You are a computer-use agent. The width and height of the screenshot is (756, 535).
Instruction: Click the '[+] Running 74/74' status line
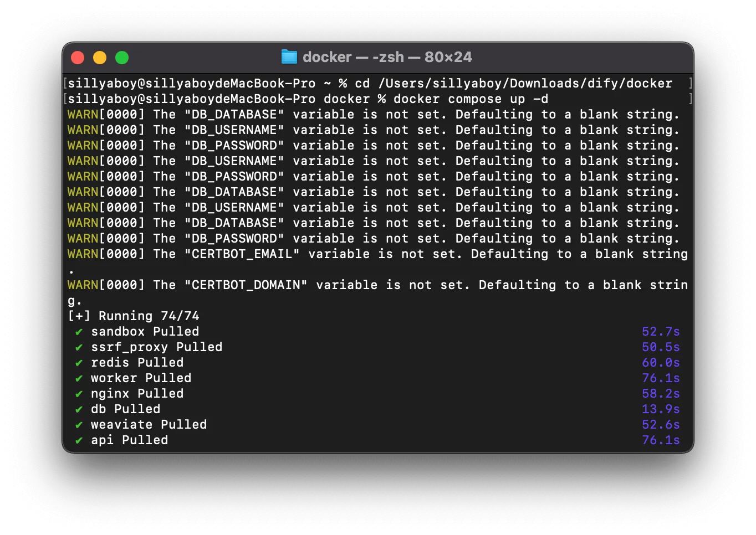134,316
